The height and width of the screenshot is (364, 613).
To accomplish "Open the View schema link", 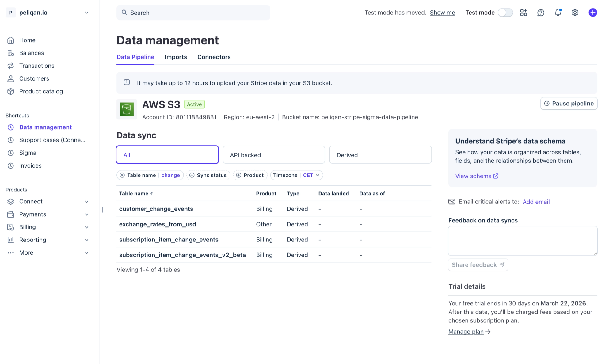I will tap(477, 176).
